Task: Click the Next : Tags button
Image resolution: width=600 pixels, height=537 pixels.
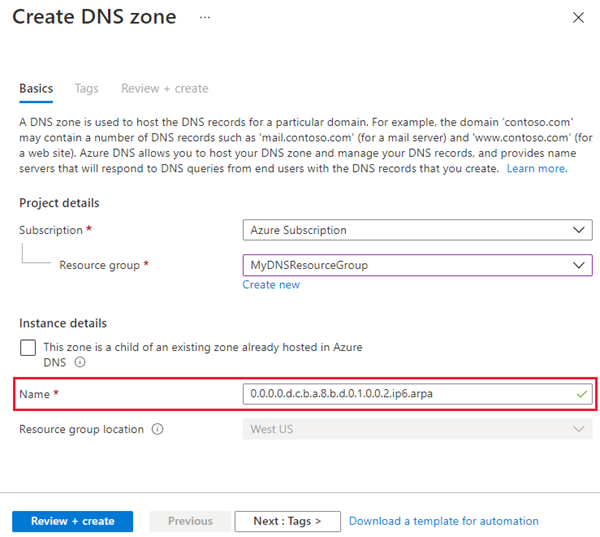Action: (287, 521)
